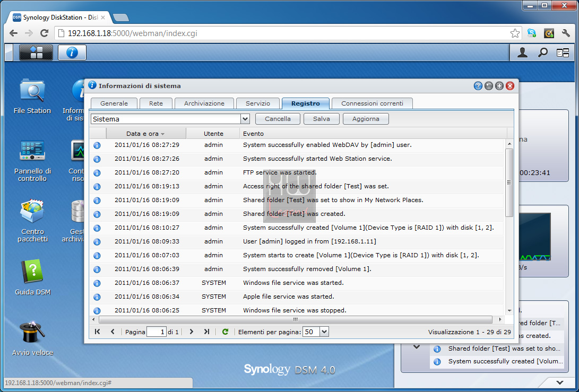The image size is (579, 392).
Task: Open the Servizio tab
Action: [x=258, y=103]
